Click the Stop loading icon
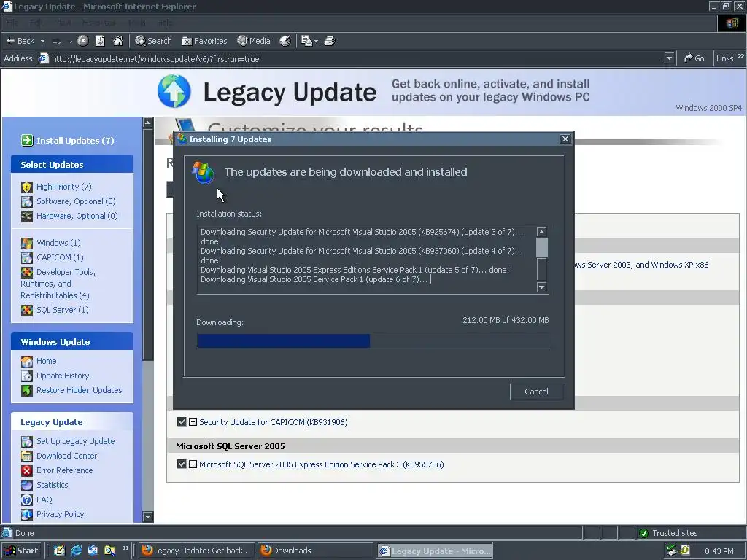Screen dimensions: 747x560 (82, 41)
